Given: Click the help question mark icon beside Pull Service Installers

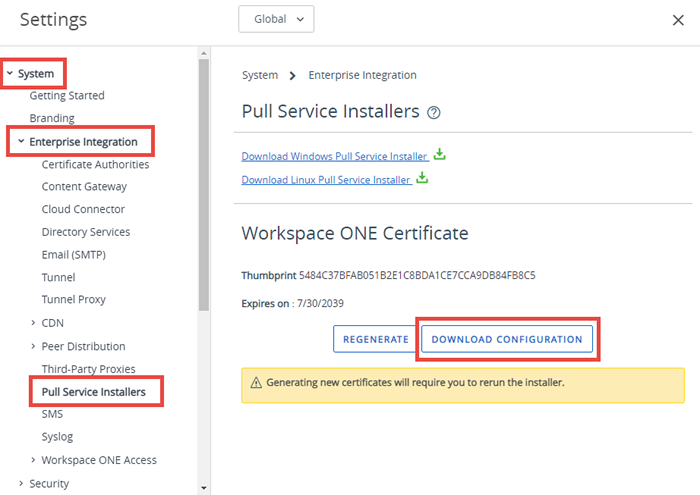Looking at the screenshot, I should [x=433, y=112].
